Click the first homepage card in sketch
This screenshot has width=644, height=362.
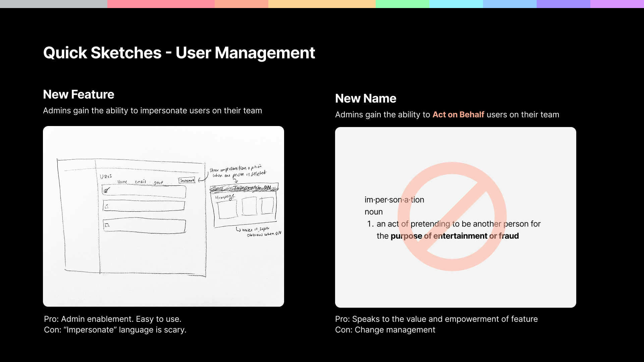227,209
